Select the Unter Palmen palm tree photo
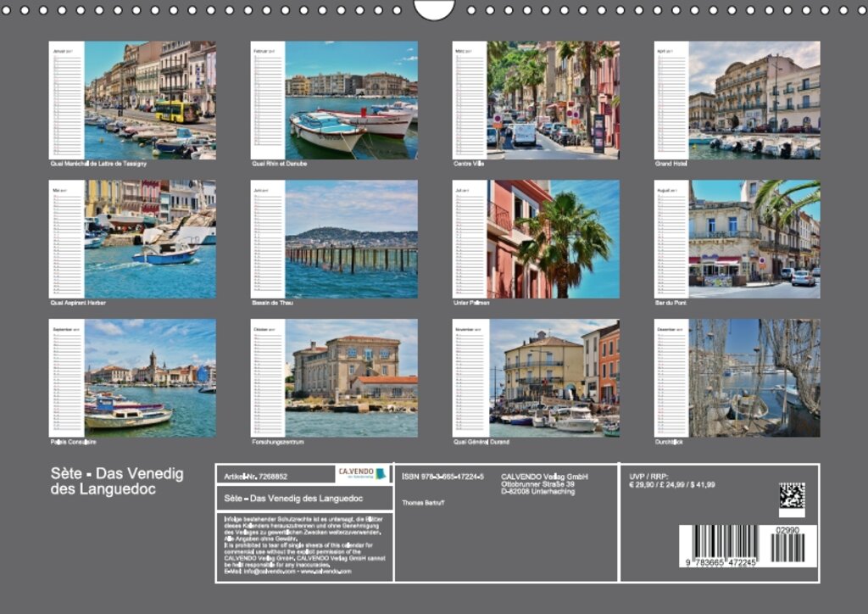Image resolution: width=868 pixels, height=614 pixels. pyautogui.click(x=553, y=239)
